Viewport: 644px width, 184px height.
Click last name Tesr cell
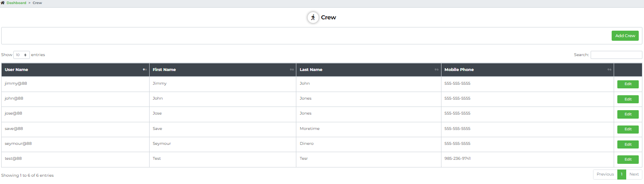pos(369,159)
